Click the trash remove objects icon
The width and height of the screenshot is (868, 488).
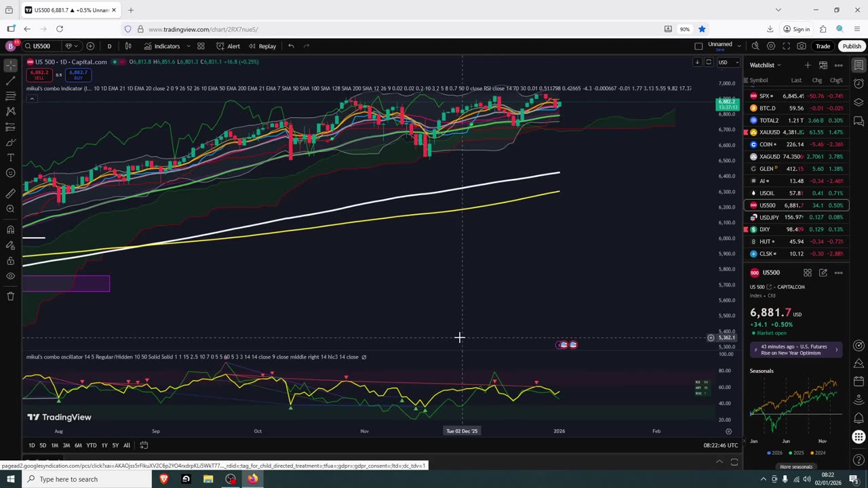pos(10,296)
